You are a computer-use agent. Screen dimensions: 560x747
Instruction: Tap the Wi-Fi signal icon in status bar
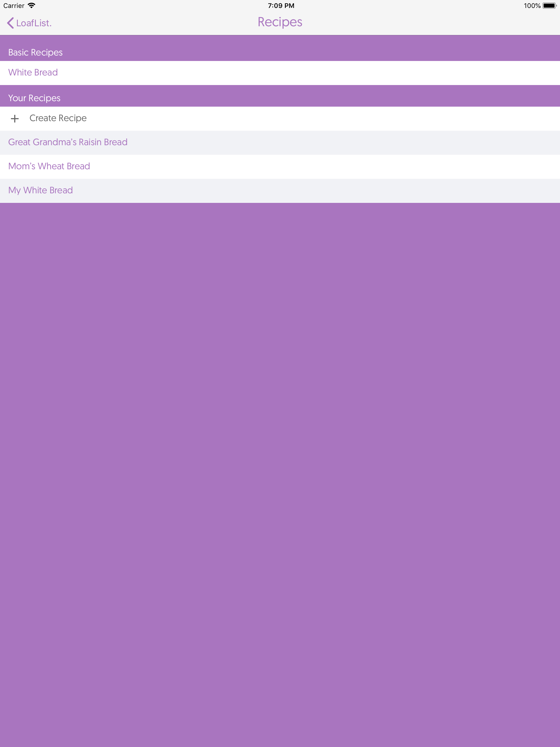click(32, 5)
